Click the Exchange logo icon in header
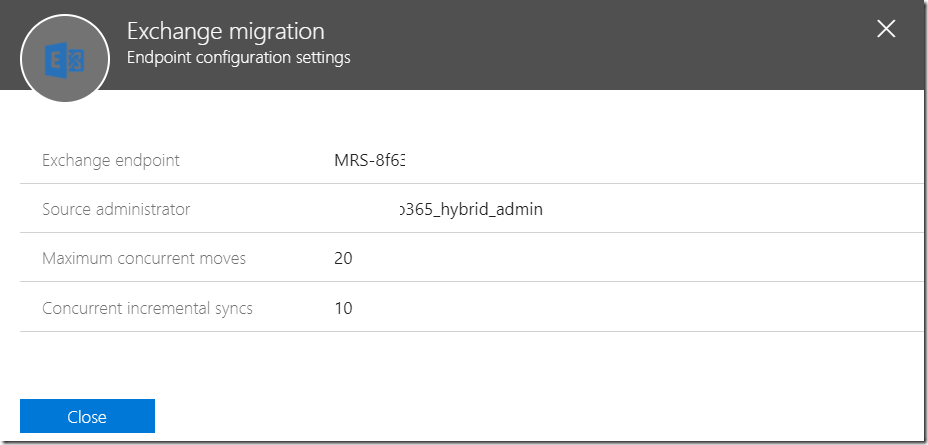The image size is (928, 445). 65,59
